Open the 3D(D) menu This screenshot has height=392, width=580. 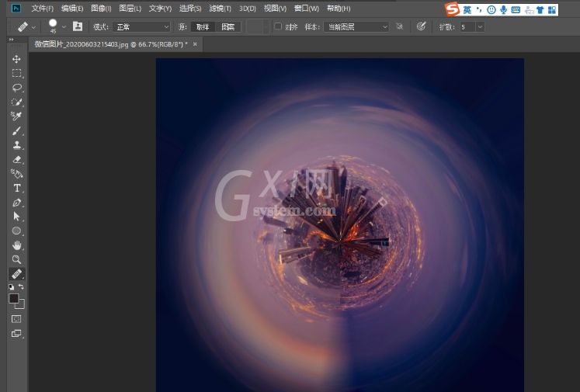pyautogui.click(x=248, y=8)
